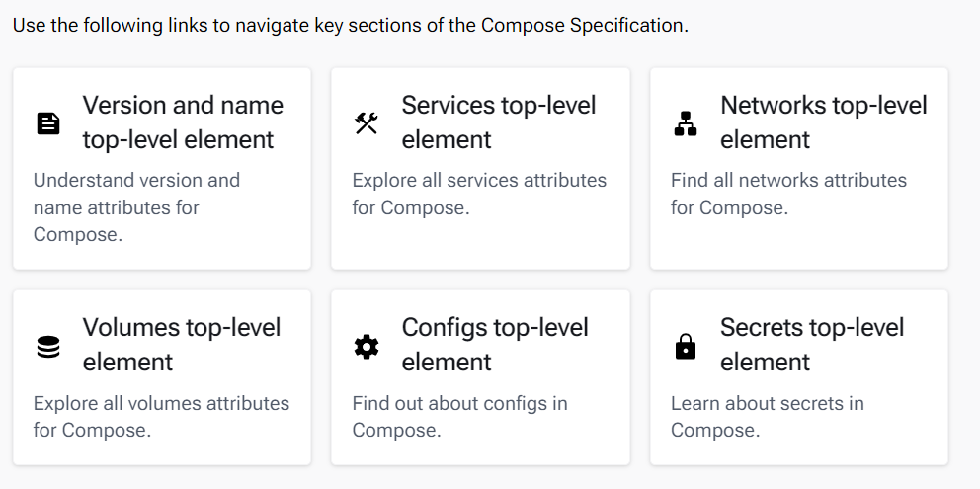Open Volumes top-level element heading

[182, 344]
